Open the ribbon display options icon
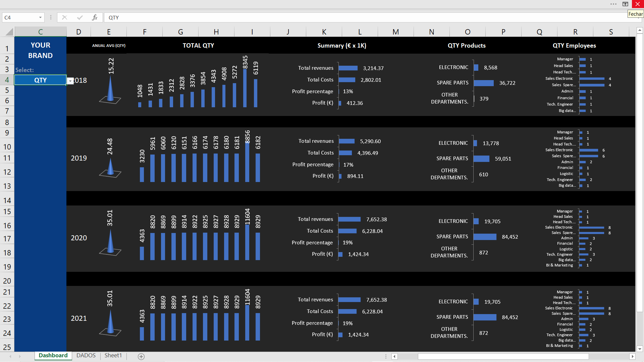Screen dimensions: 644x362 point(625,4)
